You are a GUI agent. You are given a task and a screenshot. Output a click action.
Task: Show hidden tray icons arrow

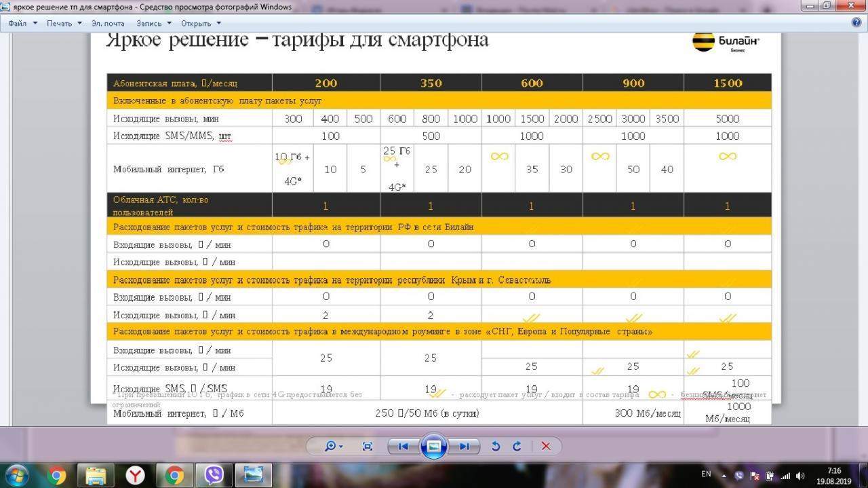point(726,475)
